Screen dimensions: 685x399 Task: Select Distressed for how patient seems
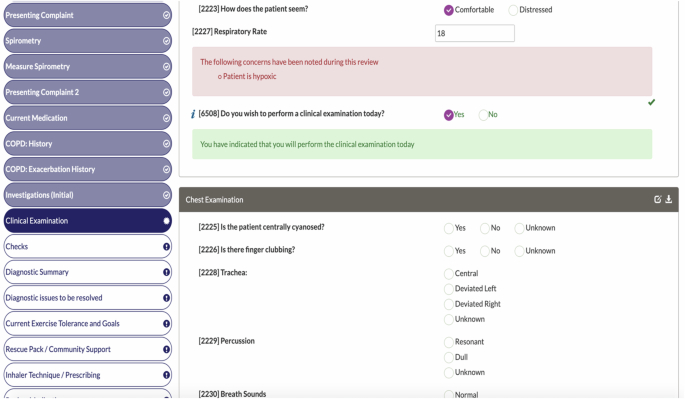pyautogui.click(x=513, y=10)
